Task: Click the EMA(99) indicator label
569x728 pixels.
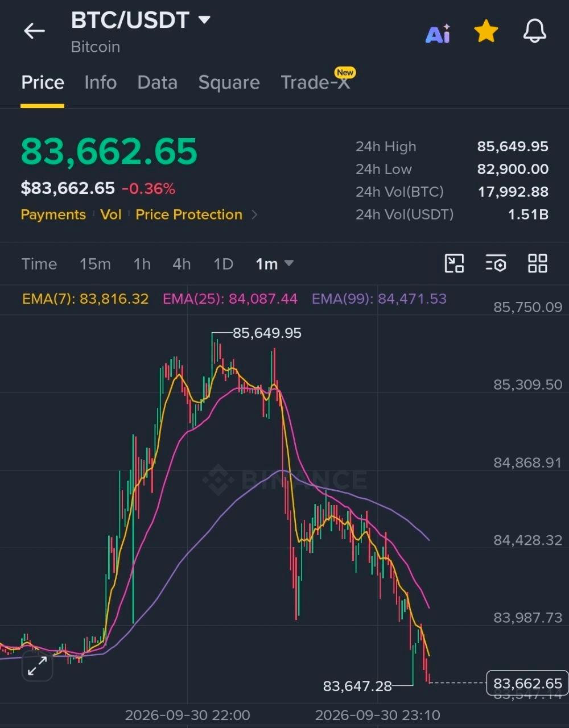Action: (379, 299)
